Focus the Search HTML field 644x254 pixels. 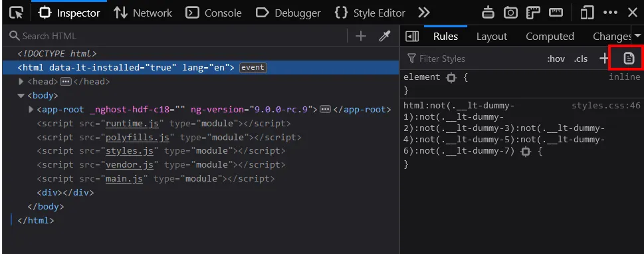pyautogui.click(x=177, y=36)
